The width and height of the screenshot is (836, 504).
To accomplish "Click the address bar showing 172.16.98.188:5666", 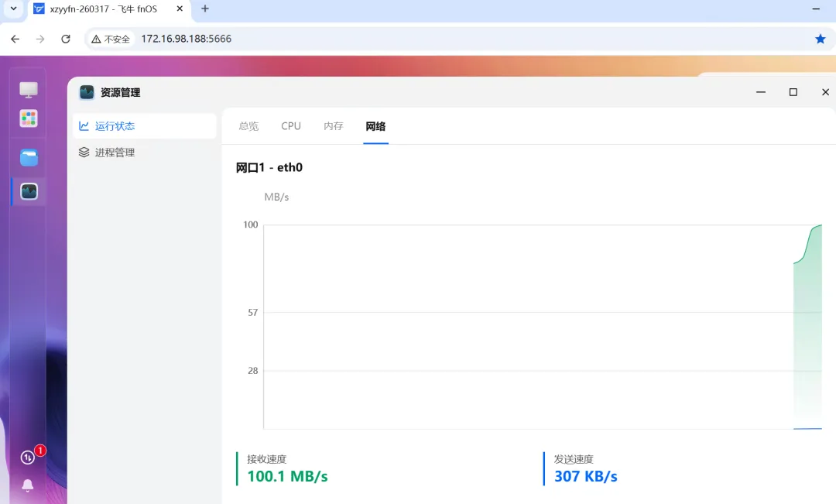I will tap(186, 39).
